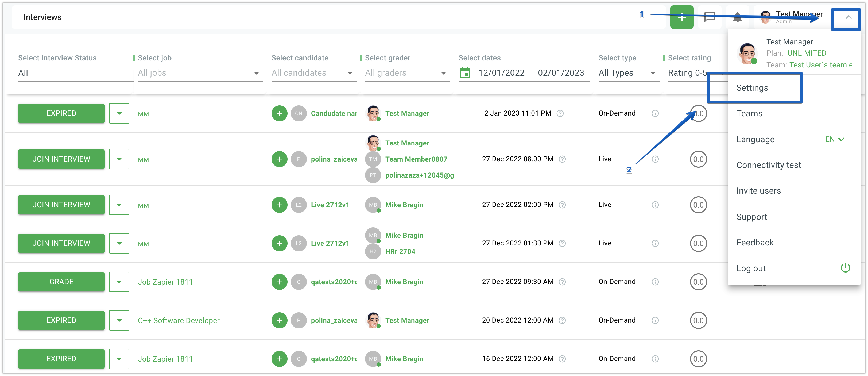The height and width of the screenshot is (376, 868).
Task: Choose Invite users in the menu
Action: point(758,191)
